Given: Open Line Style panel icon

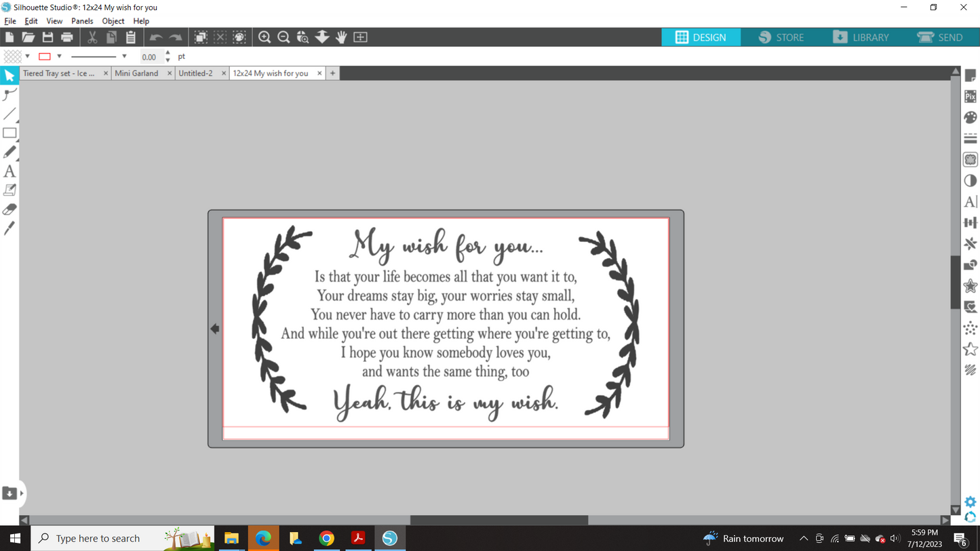Looking at the screenshot, I should [x=971, y=138].
